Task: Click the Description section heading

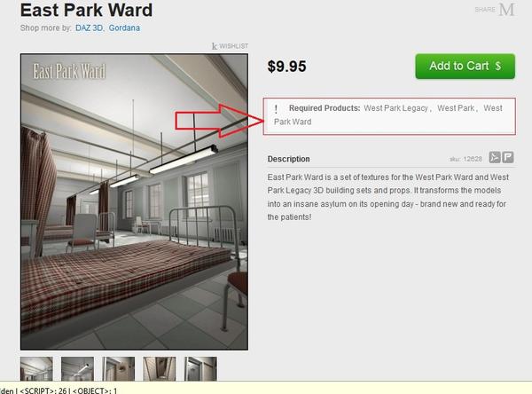Action: pyautogui.click(x=288, y=159)
